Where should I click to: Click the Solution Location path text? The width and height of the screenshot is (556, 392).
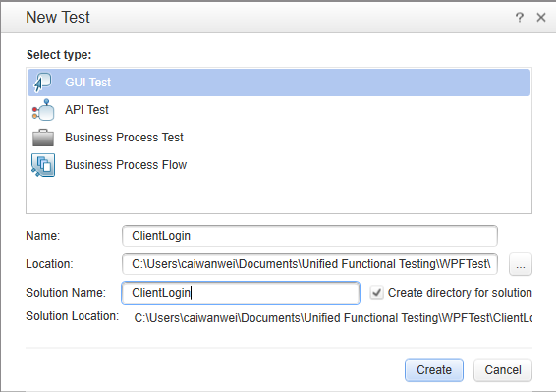tap(333, 318)
